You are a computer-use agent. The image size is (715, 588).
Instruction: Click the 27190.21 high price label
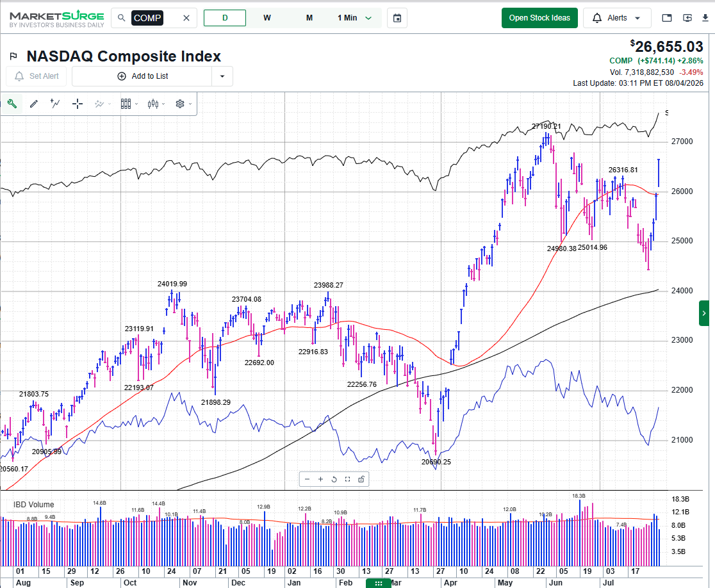point(547,126)
